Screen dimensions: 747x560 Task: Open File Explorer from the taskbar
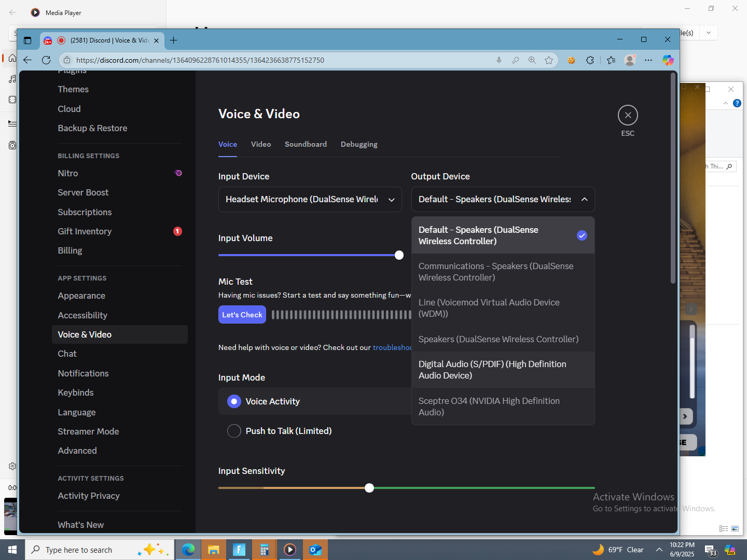[x=213, y=550]
